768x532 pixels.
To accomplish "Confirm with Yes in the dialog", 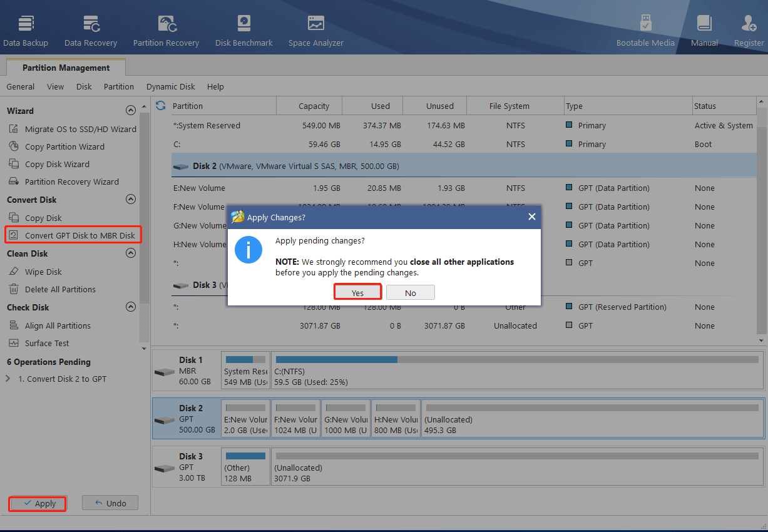I will [x=357, y=292].
